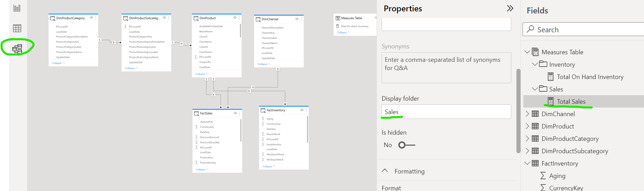Open the Report view icon
The height and width of the screenshot is (191, 644).
(x=17, y=8)
